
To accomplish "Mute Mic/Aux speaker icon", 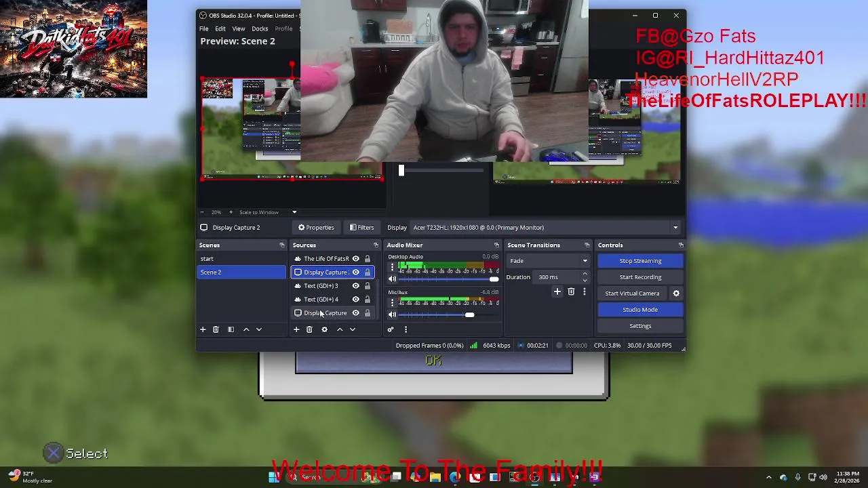I will tap(392, 314).
